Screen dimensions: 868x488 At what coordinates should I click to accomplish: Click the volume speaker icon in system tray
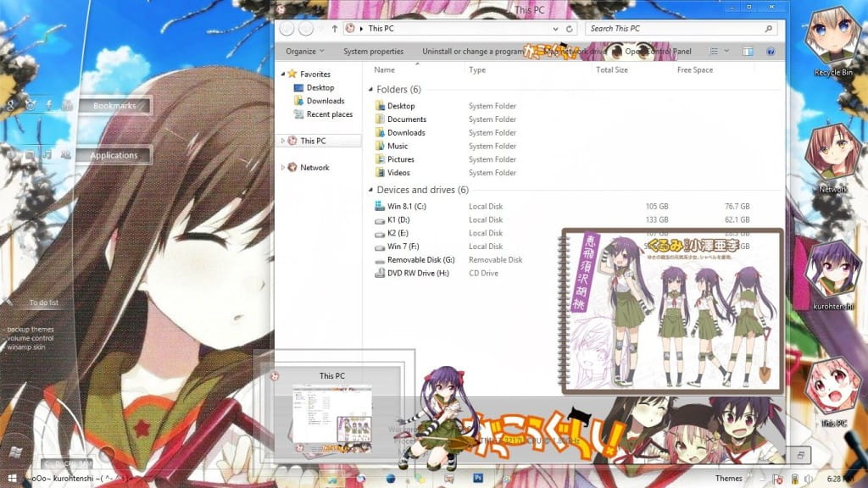pos(808,479)
